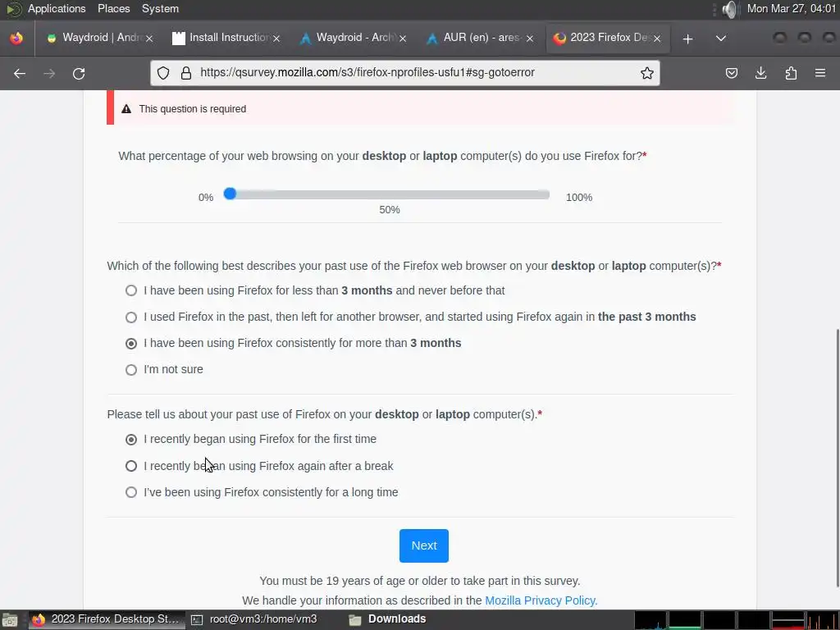840x630 pixels.
Task: Switch to the Waydroid | Android tab
Action: (x=99, y=38)
